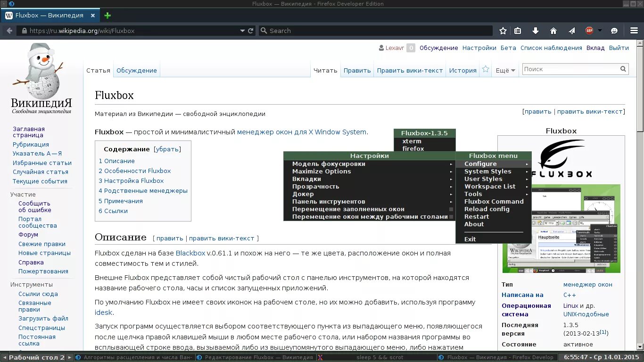Viewport: 644px width, 362px height.
Task: Click the padlock site identity icon
Action: pyautogui.click(x=24, y=31)
